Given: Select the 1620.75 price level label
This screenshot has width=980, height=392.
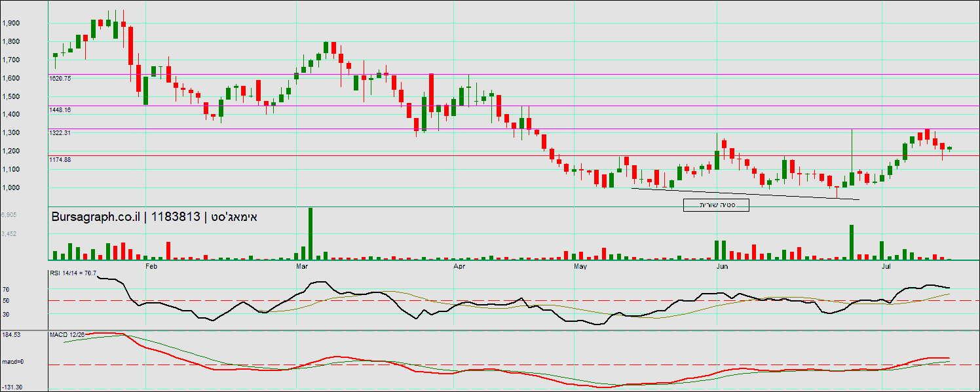Looking at the screenshot, I should pyautogui.click(x=60, y=78).
